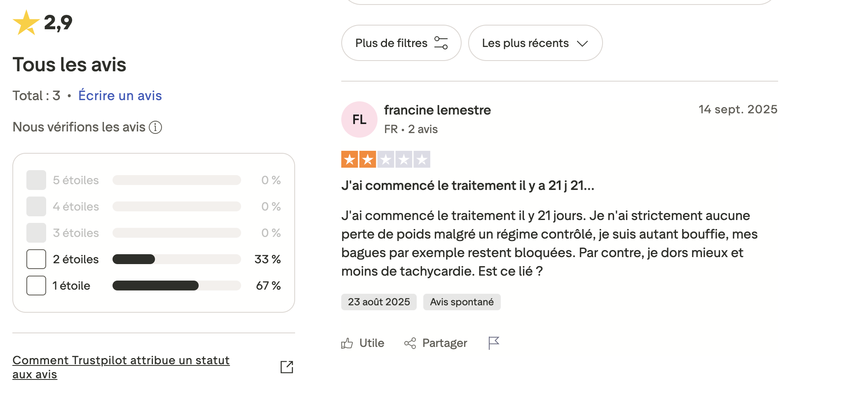Open francine lemestre's profile name
868x398 pixels.
click(x=437, y=110)
